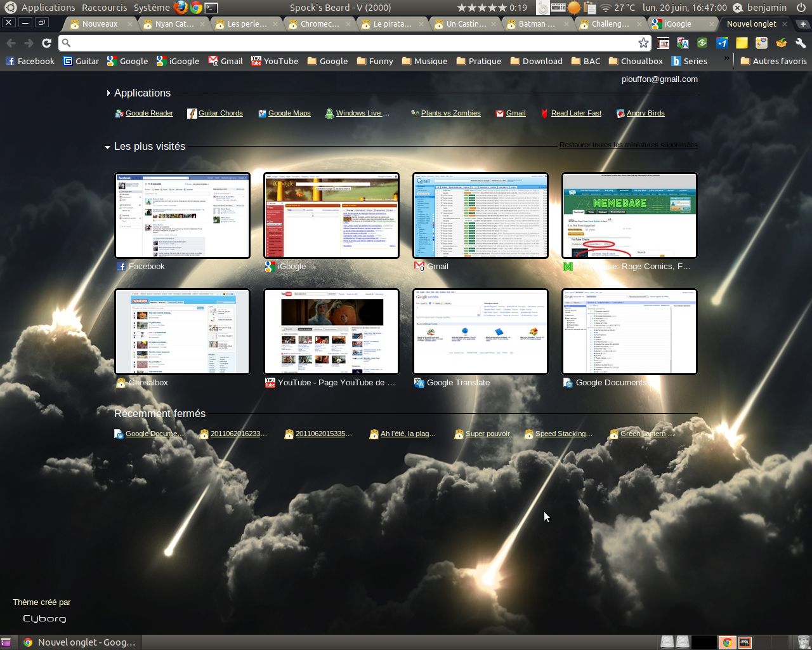Open the terminal from the top panel
812x650 pixels.
[212, 8]
